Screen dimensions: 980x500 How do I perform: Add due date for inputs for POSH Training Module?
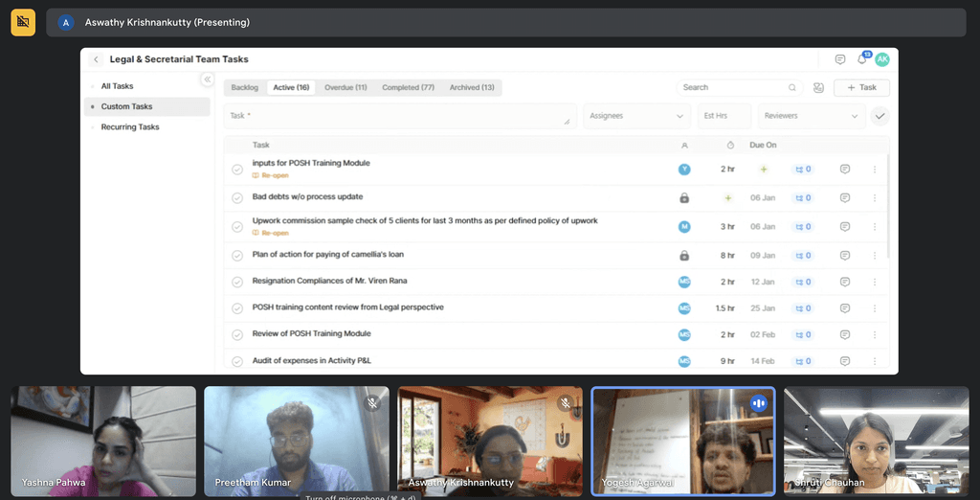coord(763,169)
